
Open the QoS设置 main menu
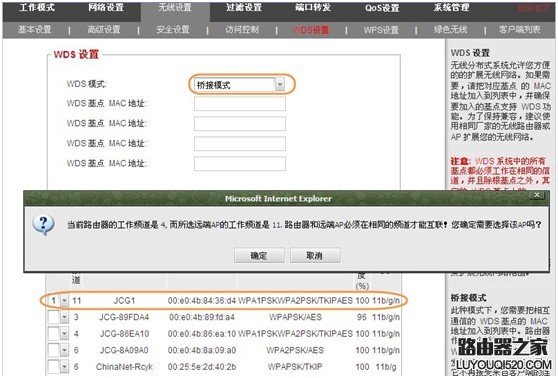pos(382,7)
